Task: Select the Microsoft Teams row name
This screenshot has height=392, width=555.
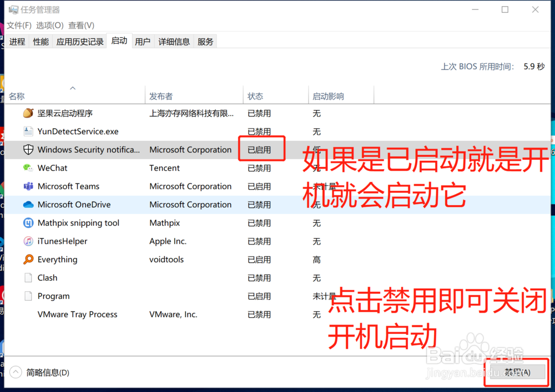Action: point(68,186)
